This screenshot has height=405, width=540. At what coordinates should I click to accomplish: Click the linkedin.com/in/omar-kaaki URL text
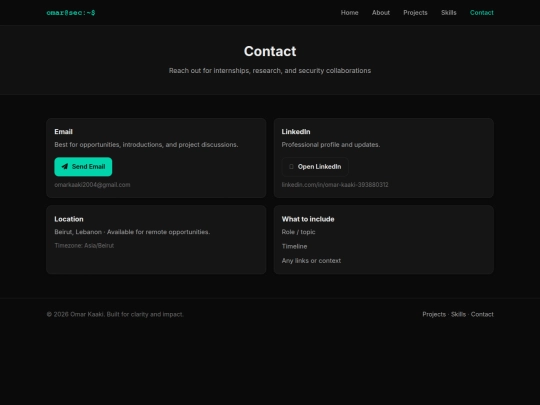[335, 185]
